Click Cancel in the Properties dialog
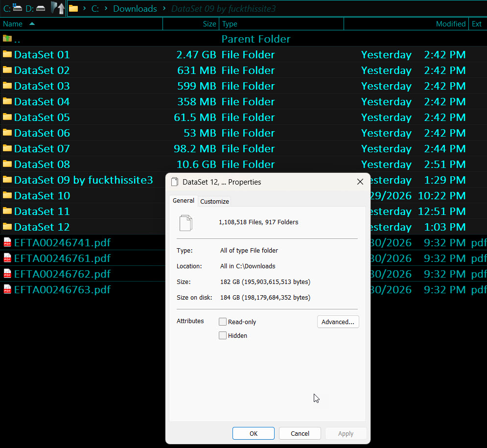 point(300,433)
